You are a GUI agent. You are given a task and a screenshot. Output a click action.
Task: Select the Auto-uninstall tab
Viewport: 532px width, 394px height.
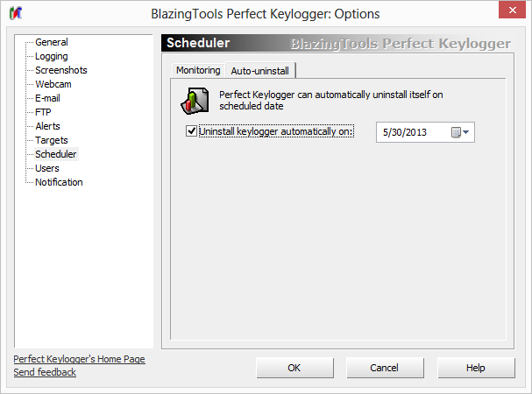point(259,70)
